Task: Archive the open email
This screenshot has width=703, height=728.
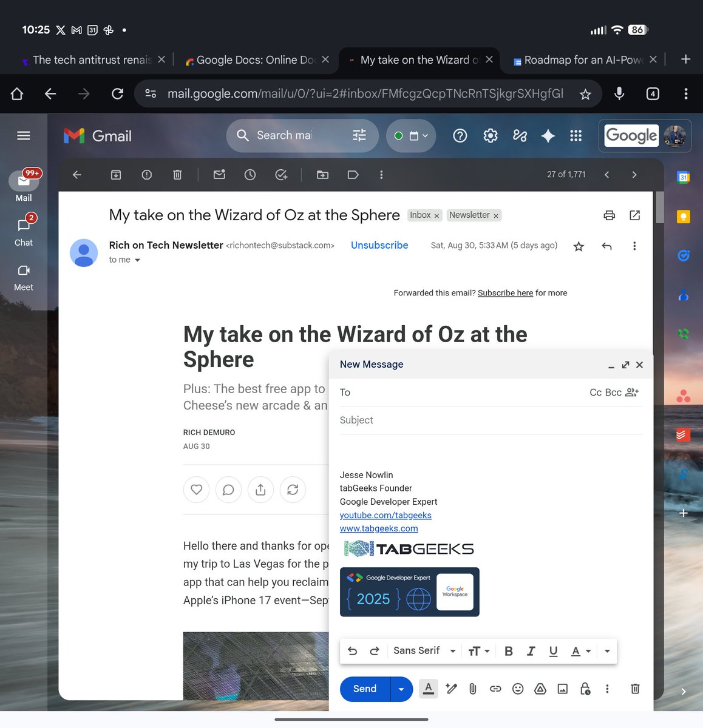Action: (115, 174)
